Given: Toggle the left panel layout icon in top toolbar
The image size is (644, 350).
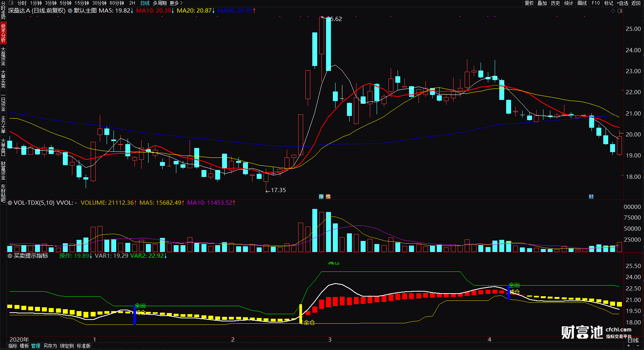Looking at the screenshot, I should (11, 3).
